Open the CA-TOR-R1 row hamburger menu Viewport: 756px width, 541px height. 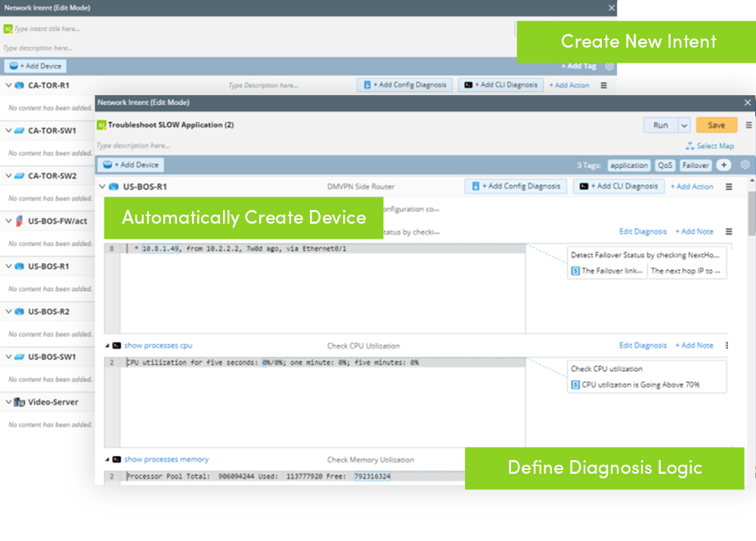(x=603, y=85)
